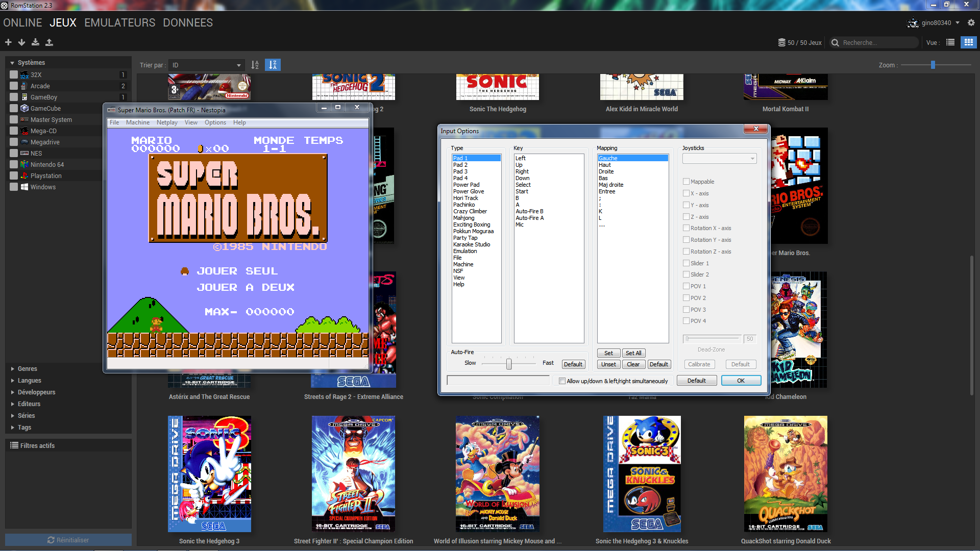The height and width of the screenshot is (551, 980).
Task: Open Nestopia Machine menu
Action: pyautogui.click(x=138, y=122)
